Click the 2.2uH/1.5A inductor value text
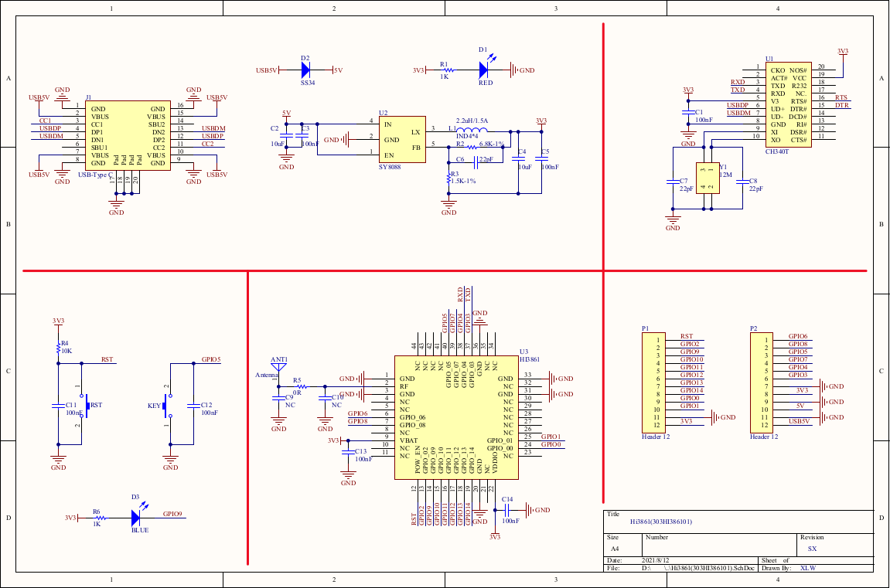The height and width of the screenshot is (588, 890). 472,121
